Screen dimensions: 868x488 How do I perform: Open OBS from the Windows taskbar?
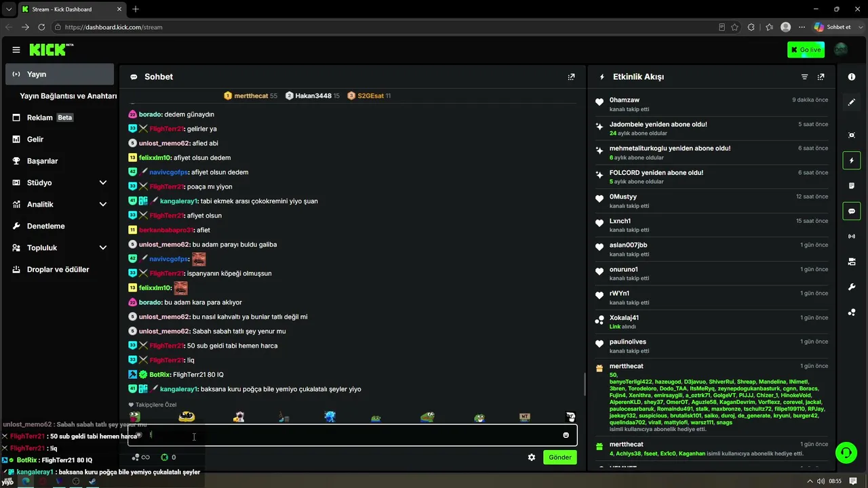point(76,481)
